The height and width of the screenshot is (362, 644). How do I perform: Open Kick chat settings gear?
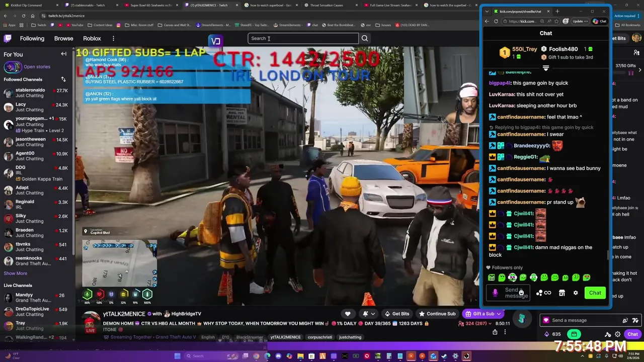point(576,293)
